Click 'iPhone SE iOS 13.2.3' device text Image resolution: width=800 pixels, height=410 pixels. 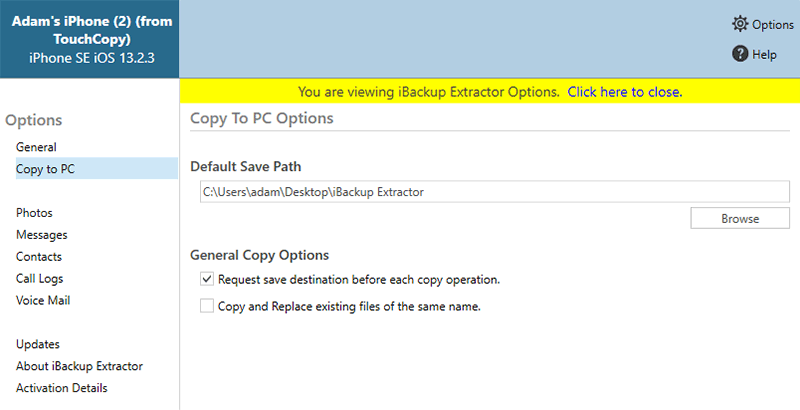point(92,58)
